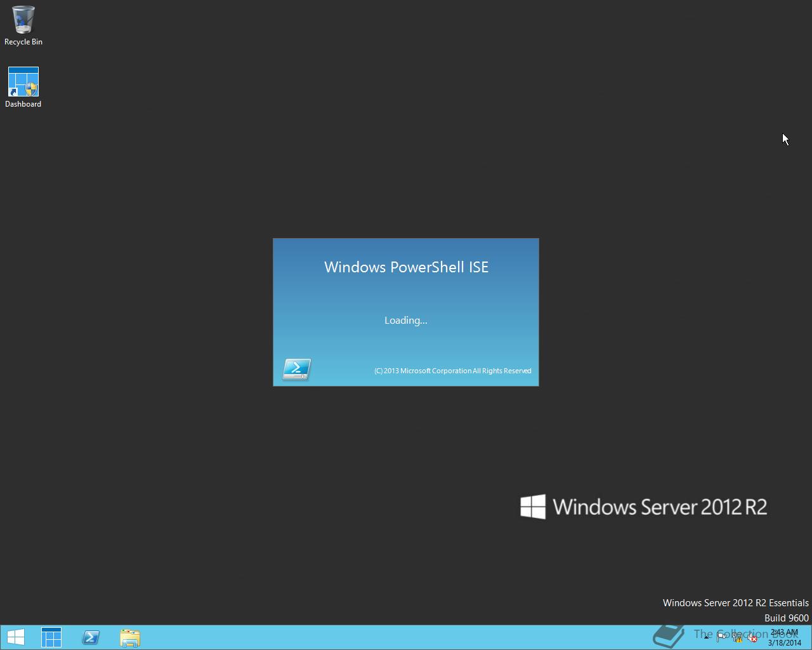
Task: Open the Action Center flag icon
Action: pyautogui.click(x=722, y=637)
